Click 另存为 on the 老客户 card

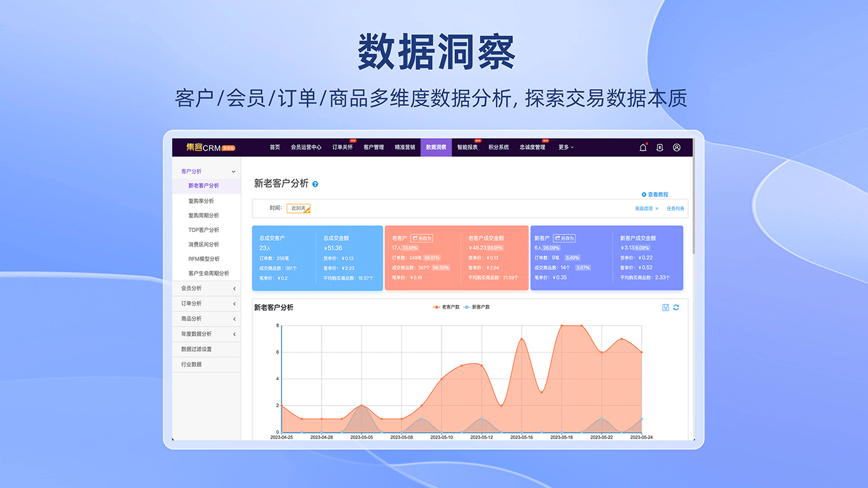coord(423,238)
